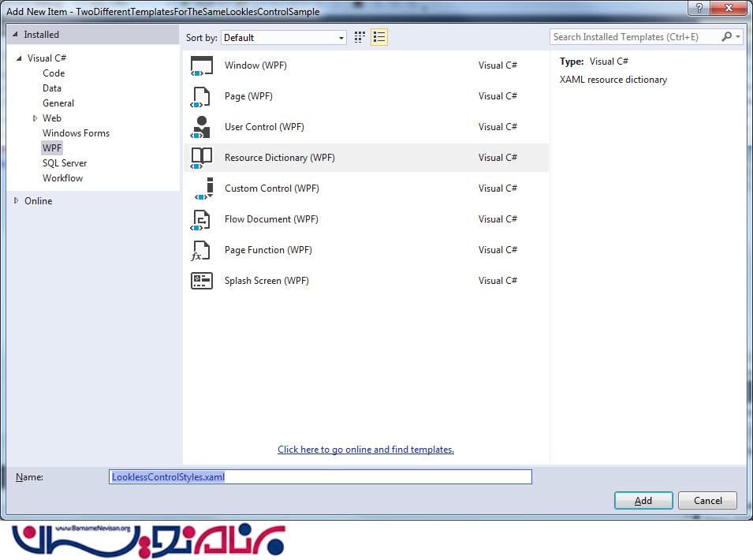Select the Splash Screen (WPF) icon
Image resolution: width=753 pixels, height=560 pixels.
pyautogui.click(x=202, y=281)
